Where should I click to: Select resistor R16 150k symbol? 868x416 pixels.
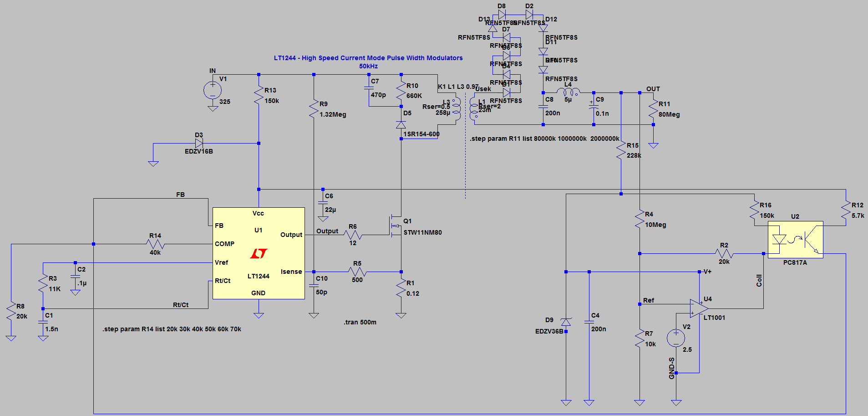[754, 210]
